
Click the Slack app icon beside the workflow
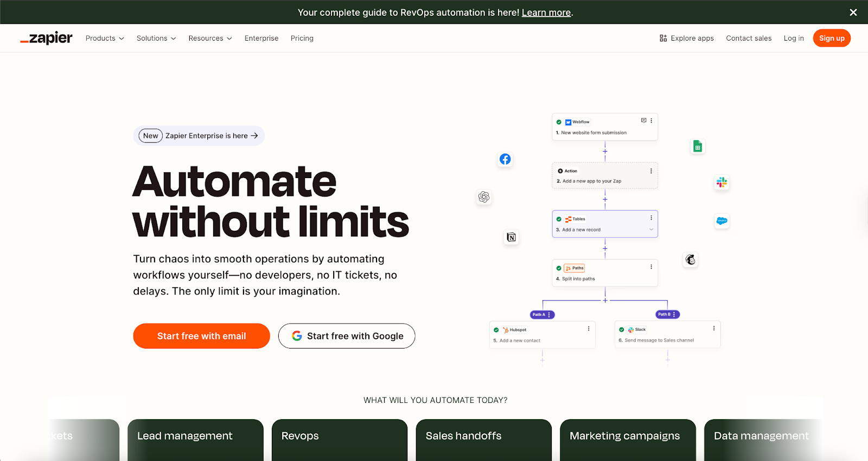coord(722,182)
